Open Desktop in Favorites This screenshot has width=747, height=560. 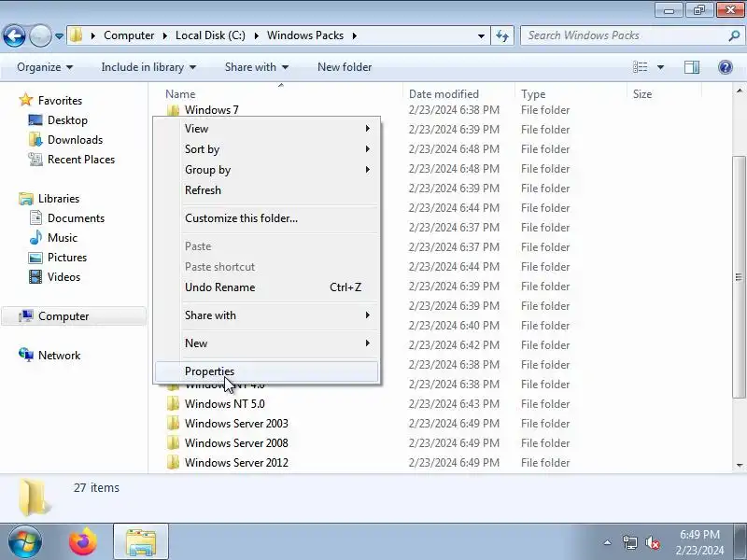pyautogui.click(x=67, y=120)
